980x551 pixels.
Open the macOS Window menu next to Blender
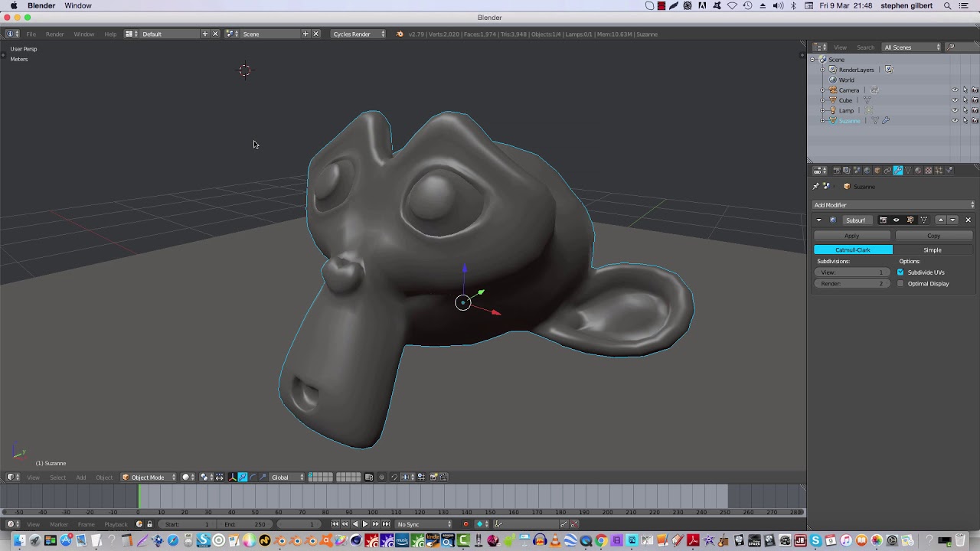(x=78, y=5)
